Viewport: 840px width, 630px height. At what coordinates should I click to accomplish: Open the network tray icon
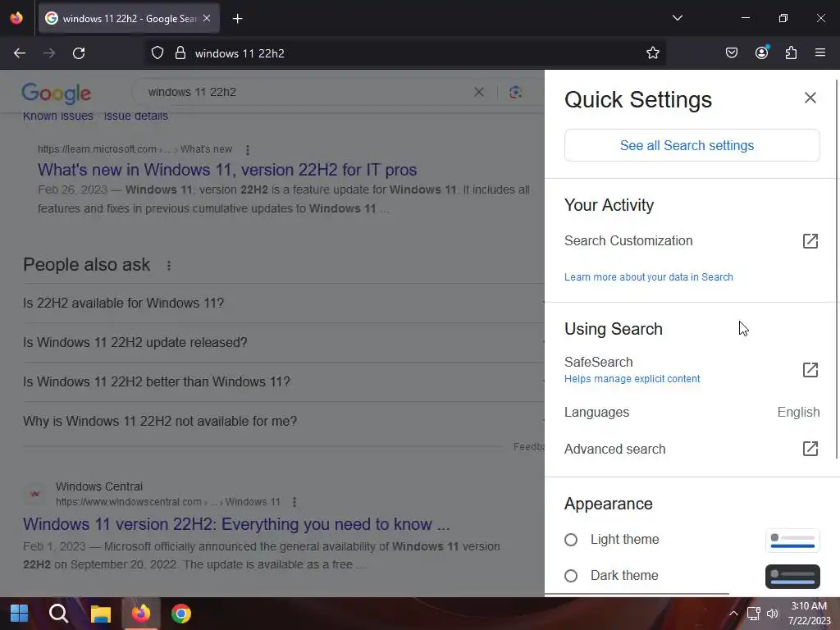(753, 614)
